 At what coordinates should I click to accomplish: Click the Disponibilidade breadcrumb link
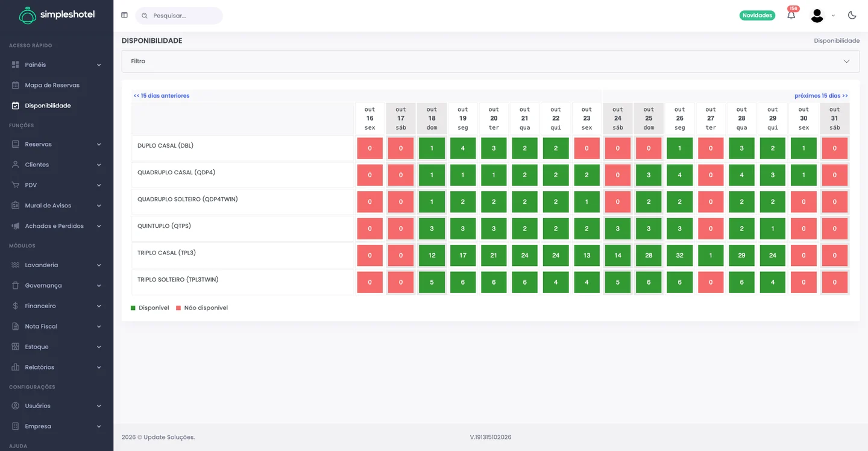tap(837, 41)
